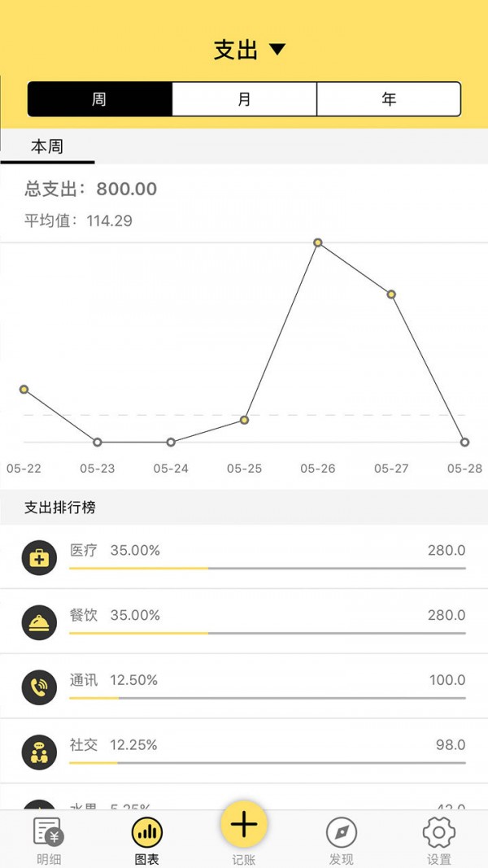Select the 周 week segment
Image resolution: width=488 pixels, height=868 pixels.
point(99,99)
